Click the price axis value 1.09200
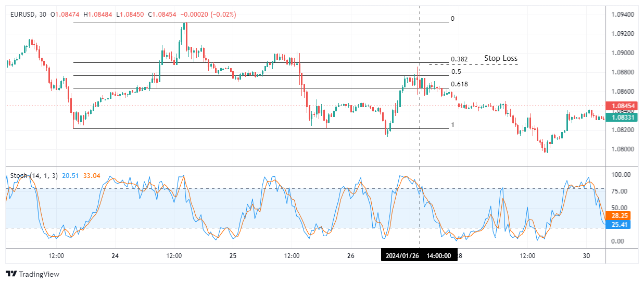The height and width of the screenshot is (284, 644). coord(623,34)
